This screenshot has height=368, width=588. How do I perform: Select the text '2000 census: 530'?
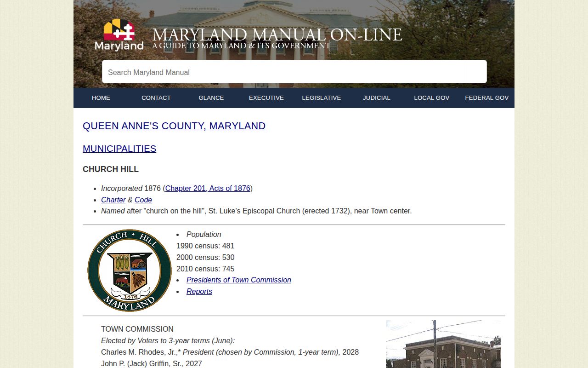tap(205, 258)
